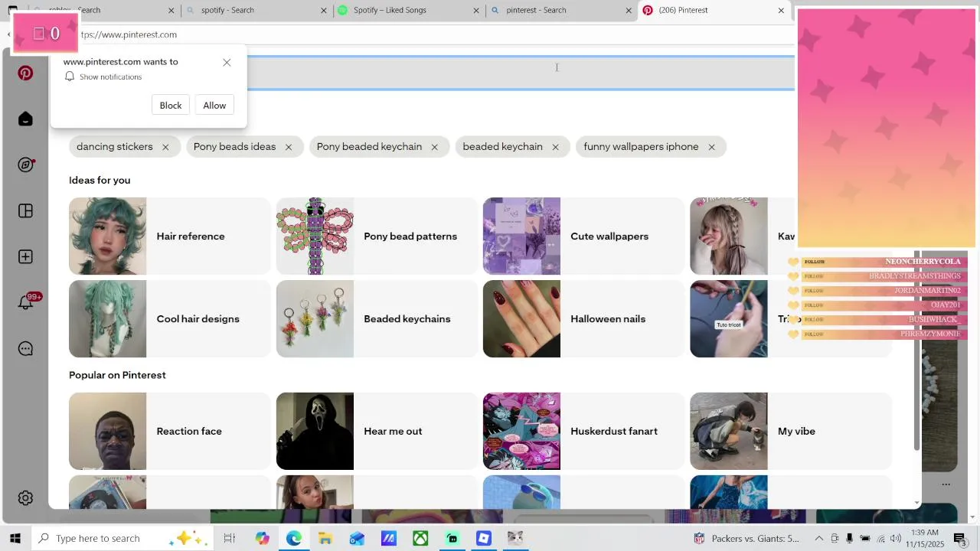Open the 'Hear me out' popular card
Image resolution: width=980 pixels, height=551 pixels.
pos(377,432)
